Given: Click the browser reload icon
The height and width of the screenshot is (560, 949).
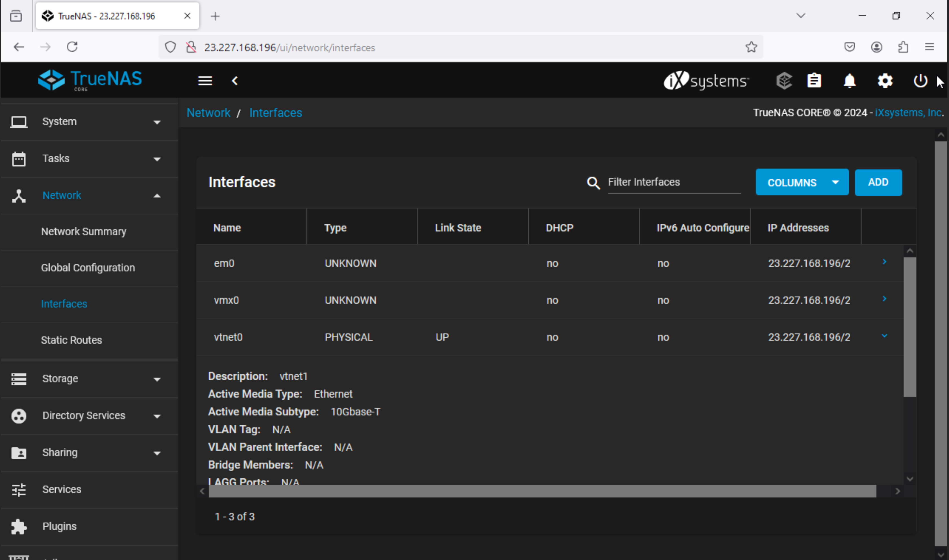Looking at the screenshot, I should click(72, 47).
